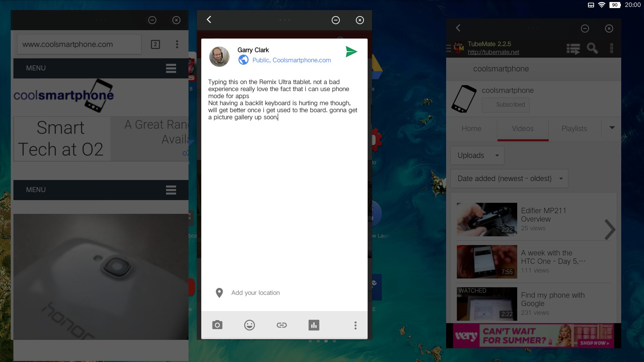Add a poll using the chart icon
Image resolution: width=644 pixels, height=362 pixels.
tap(314, 325)
